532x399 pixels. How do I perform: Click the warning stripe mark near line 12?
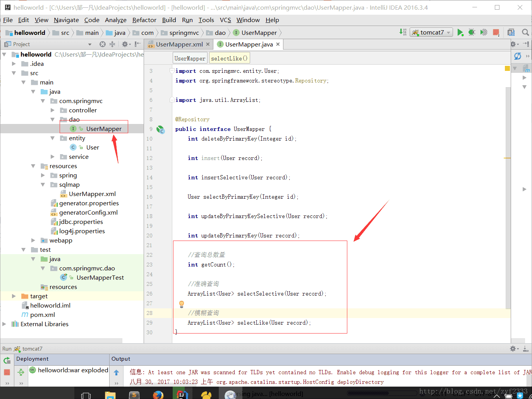507,158
